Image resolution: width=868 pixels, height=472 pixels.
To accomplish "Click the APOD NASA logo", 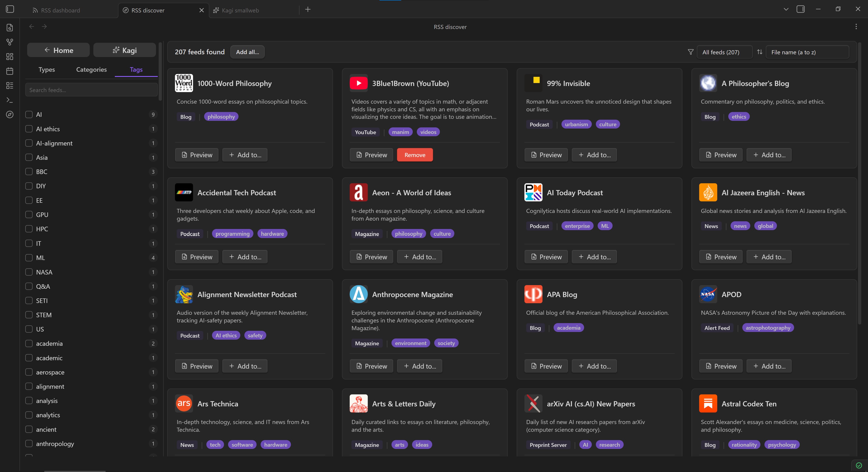I will coord(708,294).
